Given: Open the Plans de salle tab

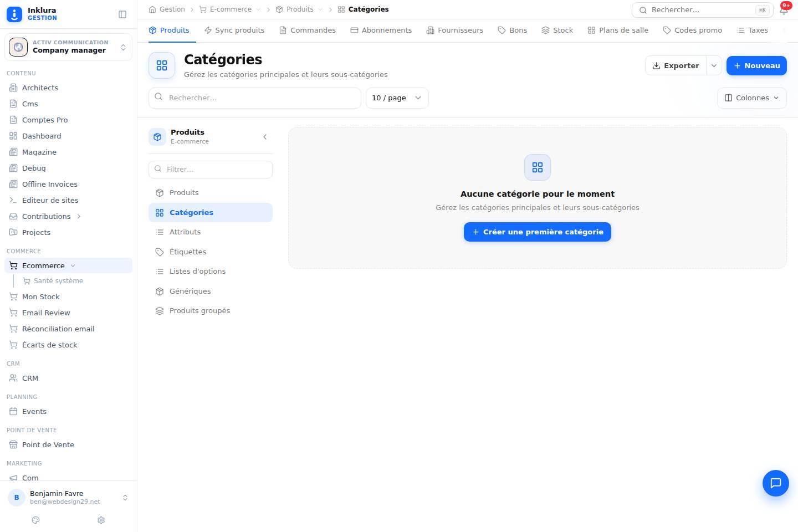Looking at the screenshot, I should pos(618,30).
